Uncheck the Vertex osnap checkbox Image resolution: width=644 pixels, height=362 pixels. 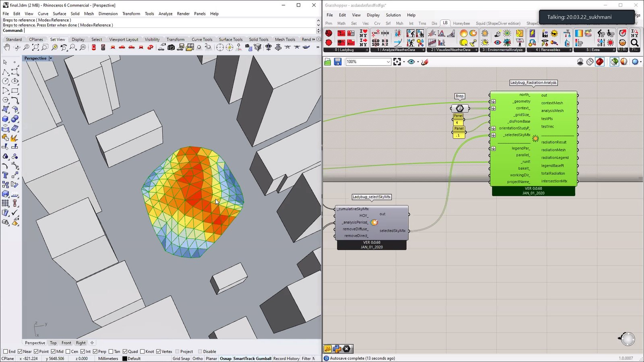[x=159, y=352]
